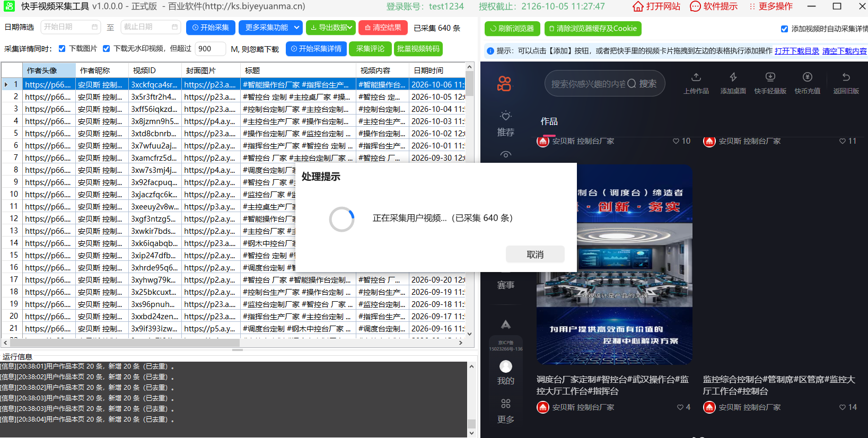
Task: Click the 添加桌面 lightning icon
Action: pos(733,77)
